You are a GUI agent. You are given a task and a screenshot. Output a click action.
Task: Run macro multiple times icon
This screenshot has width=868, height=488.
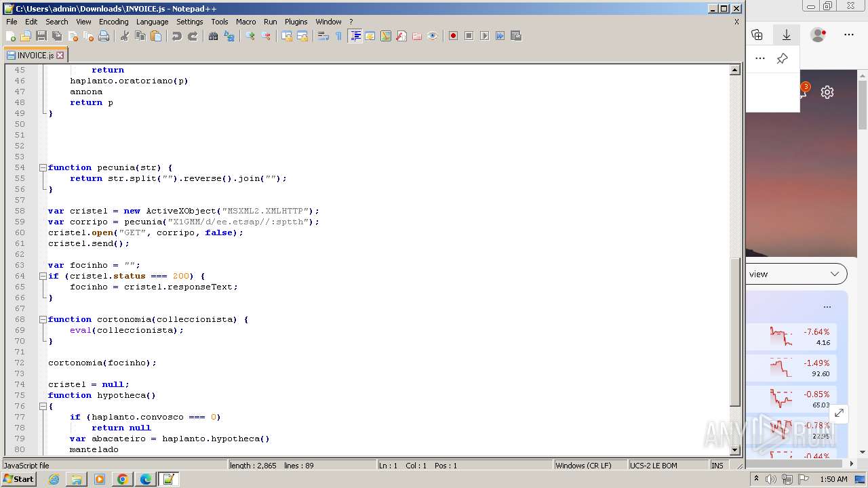coord(500,36)
